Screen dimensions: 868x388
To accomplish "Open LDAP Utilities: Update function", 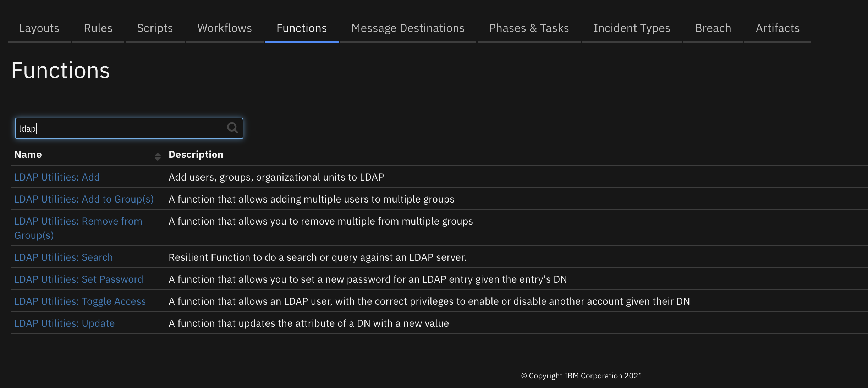I will pyautogui.click(x=64, y=323).
